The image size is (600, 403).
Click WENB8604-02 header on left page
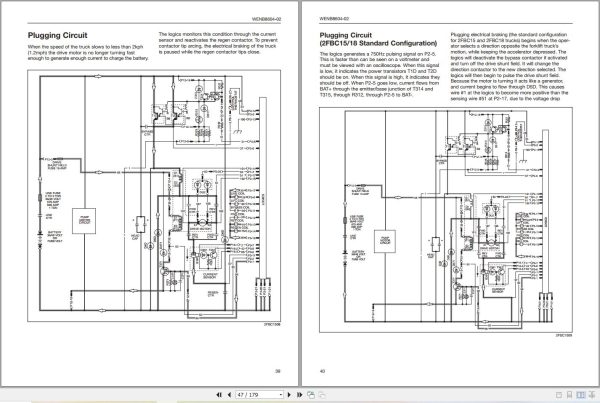(266, 18)
